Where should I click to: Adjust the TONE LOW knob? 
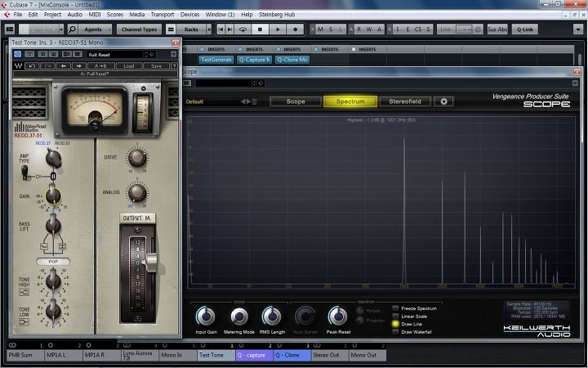point(53,311)
